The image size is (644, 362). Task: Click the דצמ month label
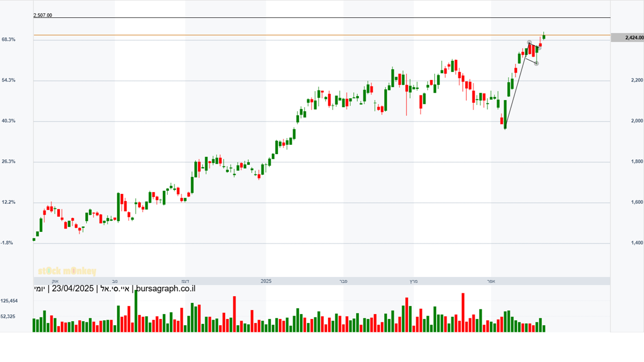[185, 281]
